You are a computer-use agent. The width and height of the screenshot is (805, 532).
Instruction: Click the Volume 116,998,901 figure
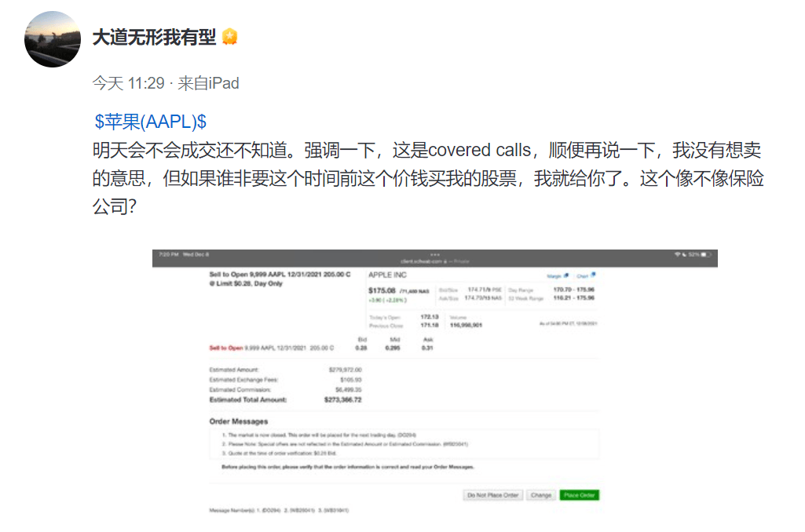click(467, 326)
